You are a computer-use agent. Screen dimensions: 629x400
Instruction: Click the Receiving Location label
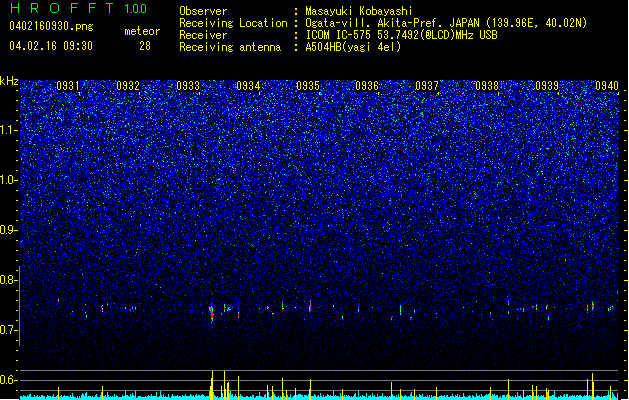pyautogui.click(x=233, y=23)
